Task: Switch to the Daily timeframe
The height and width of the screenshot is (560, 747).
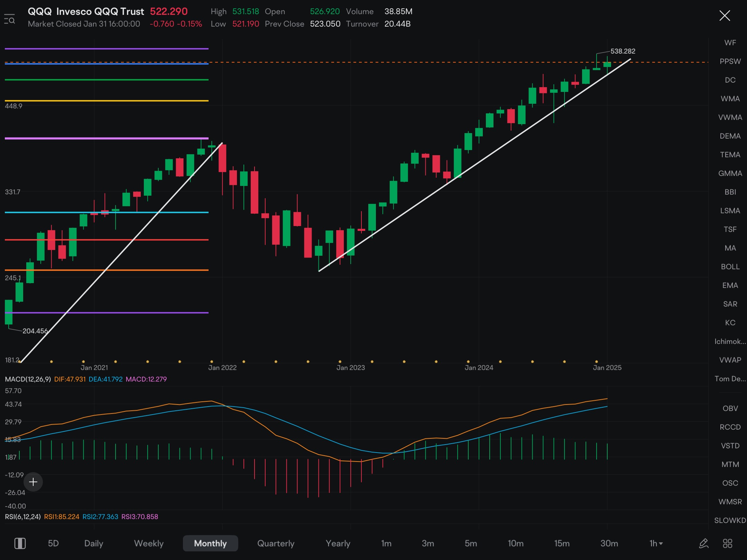Action: [x=94, y=543]
